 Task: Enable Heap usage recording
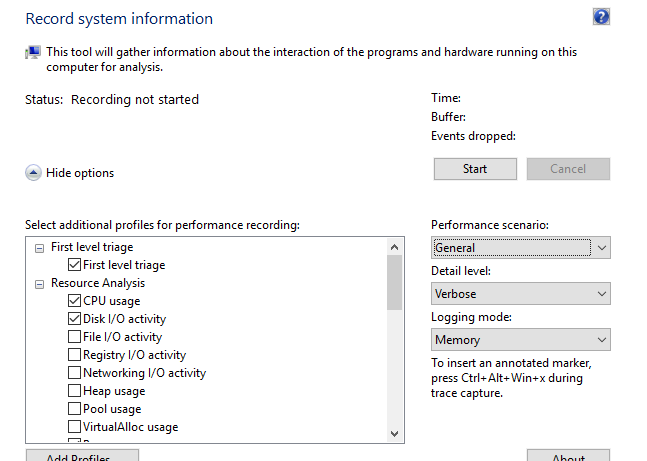[x=75, y=391]
